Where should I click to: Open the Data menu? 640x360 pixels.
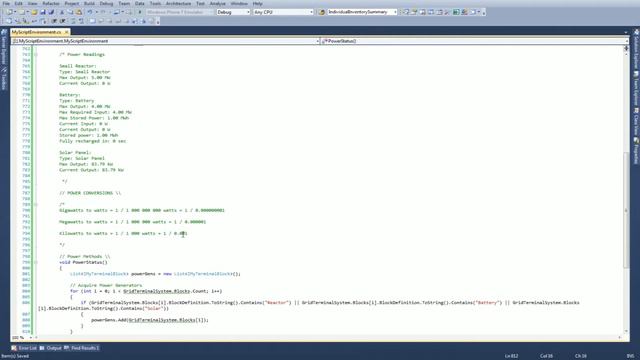140,3
